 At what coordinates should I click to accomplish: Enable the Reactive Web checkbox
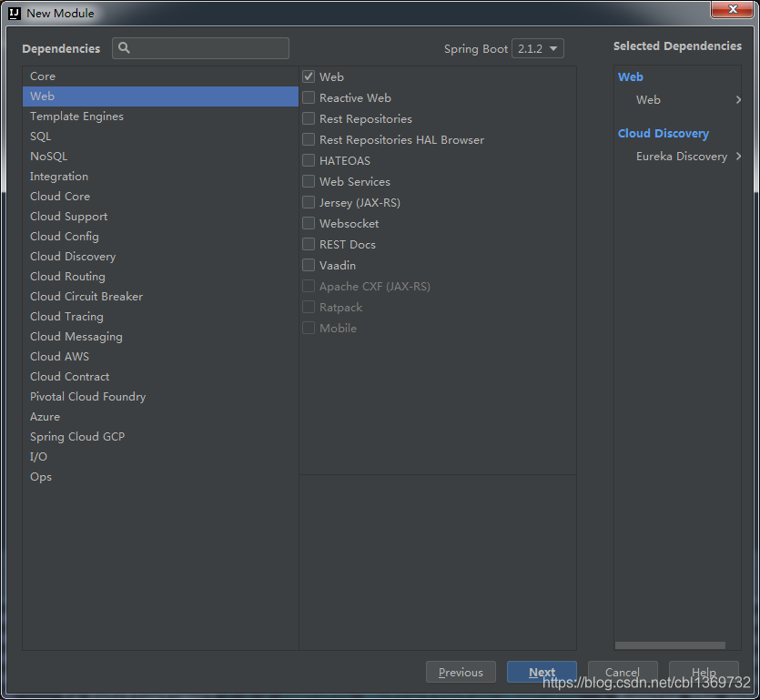309,98
